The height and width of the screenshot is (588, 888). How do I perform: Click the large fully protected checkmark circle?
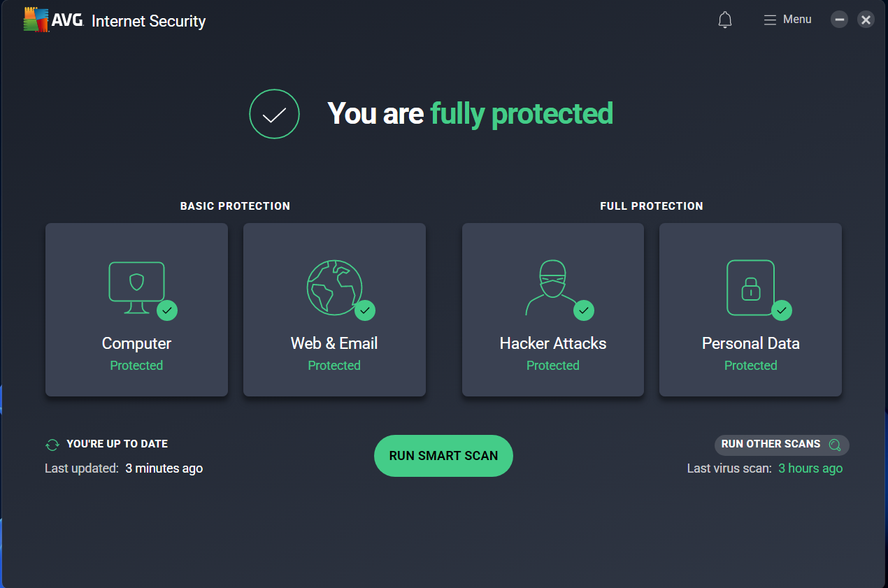click(274, 114)
